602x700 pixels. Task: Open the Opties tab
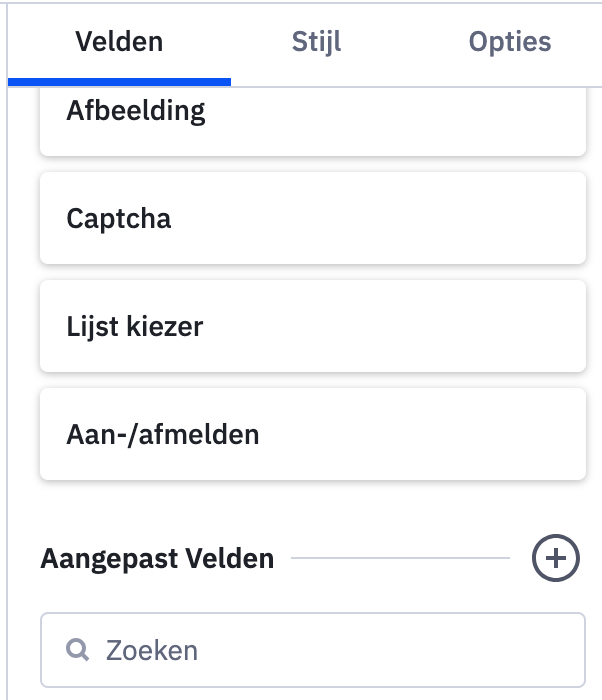510,42
